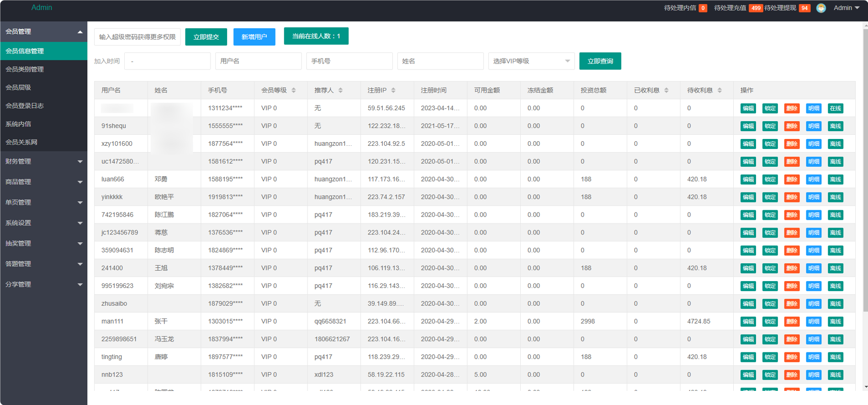Focus the 手机号 search input field
The image size is (868, 405).
click(349, 61)
